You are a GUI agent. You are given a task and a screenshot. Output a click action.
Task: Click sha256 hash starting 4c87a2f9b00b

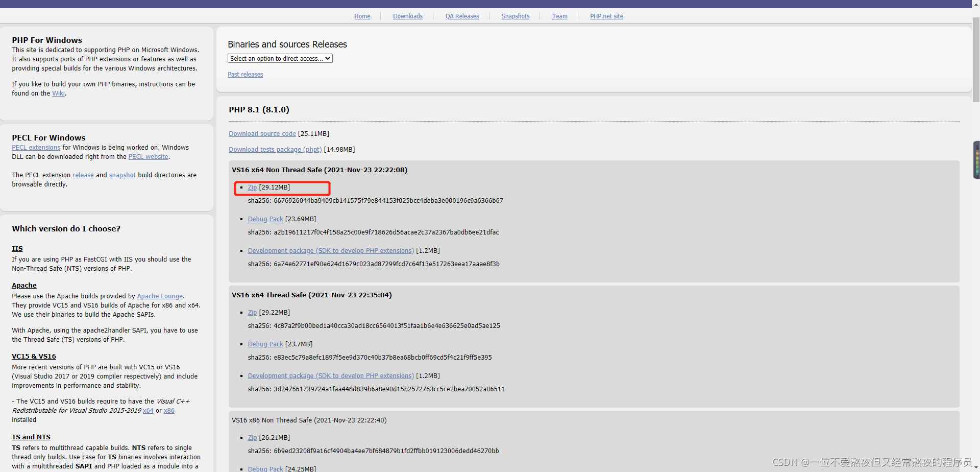(386, 326)
